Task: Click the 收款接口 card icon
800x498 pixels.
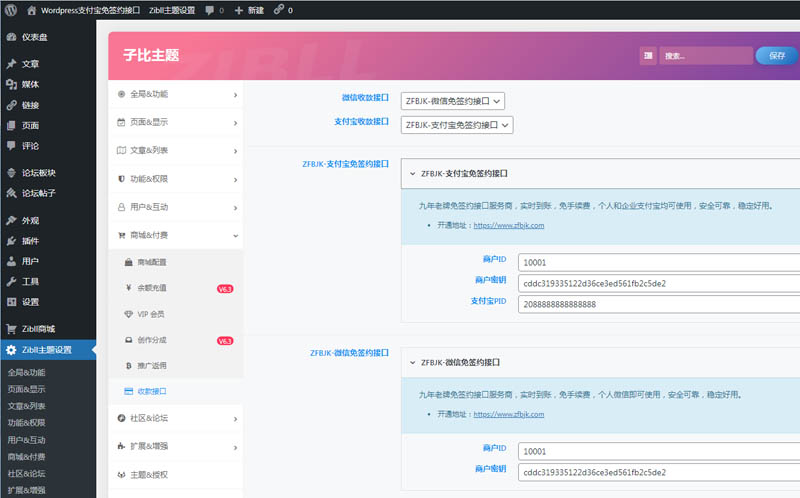Action: [x=129, y=391]
